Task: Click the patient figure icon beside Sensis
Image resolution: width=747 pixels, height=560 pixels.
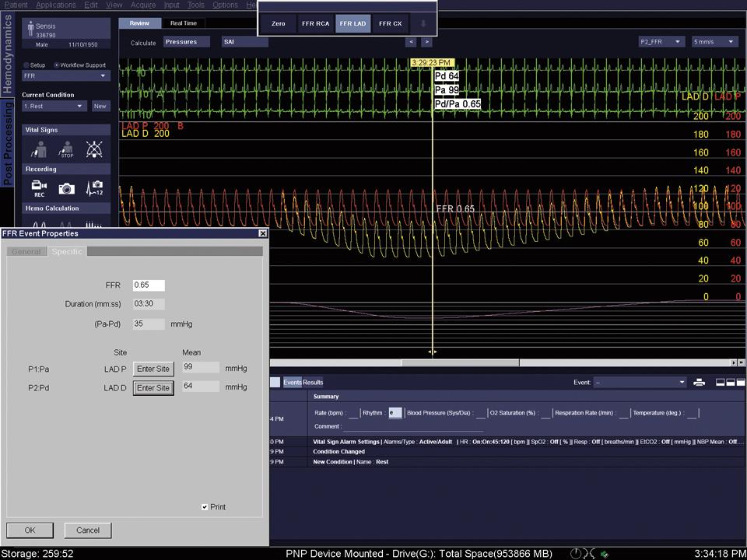Action: coord(30,26)
